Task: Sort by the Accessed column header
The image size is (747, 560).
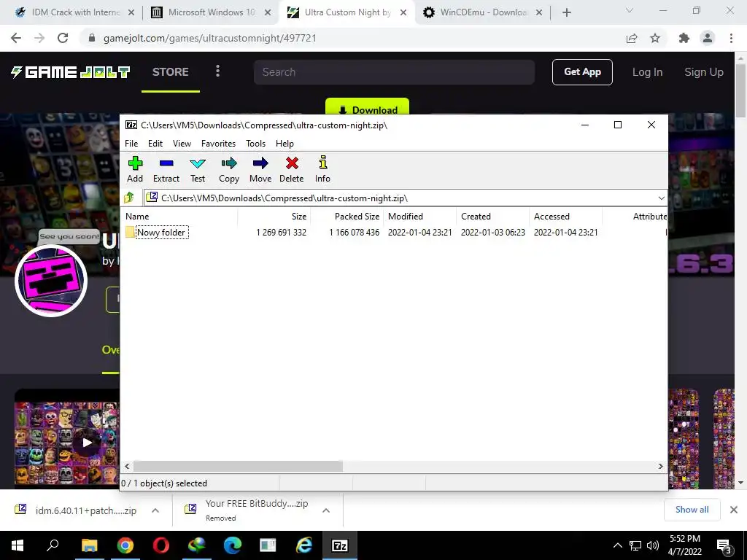Action: click(x=565, y=216)
